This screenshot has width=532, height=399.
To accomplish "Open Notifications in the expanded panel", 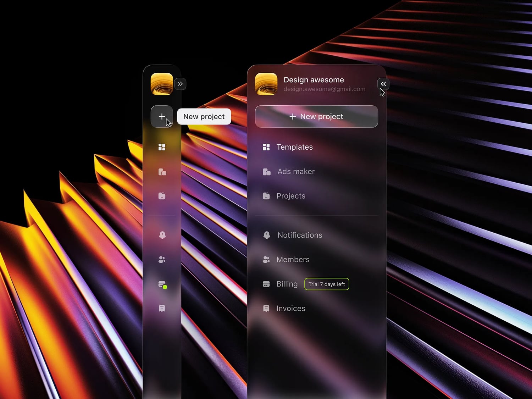I will click(300, 235).
